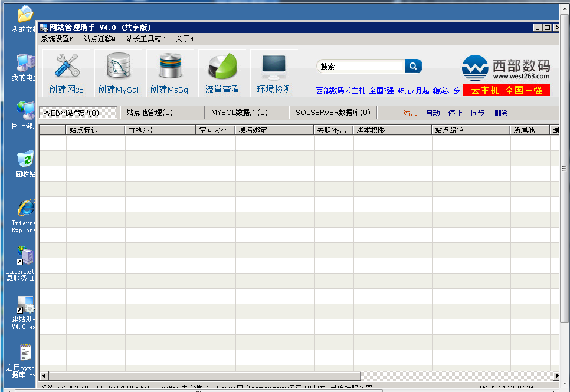The height and width of the screenshot is (392, 570).
Task: Open the 系统设置 menu
Action: (57, 39)
